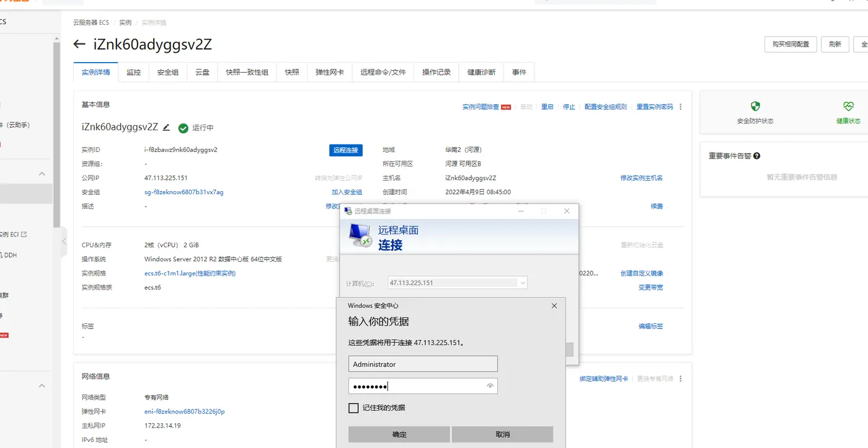
Task: Open the 远程命令/文件 tab
Action: coord(383,72)
